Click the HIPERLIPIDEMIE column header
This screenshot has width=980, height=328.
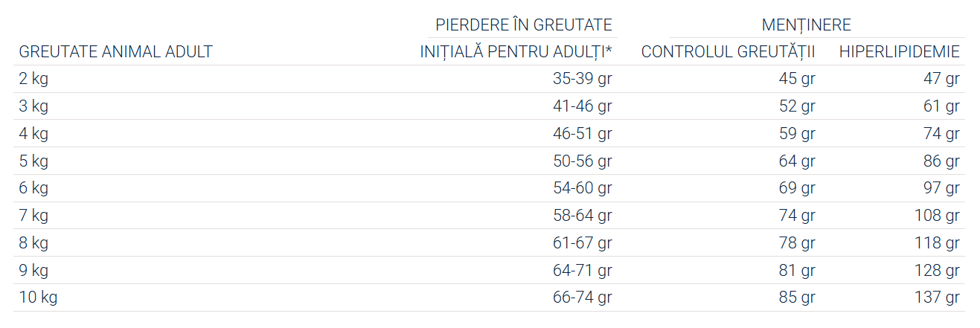tap(899, 52)
